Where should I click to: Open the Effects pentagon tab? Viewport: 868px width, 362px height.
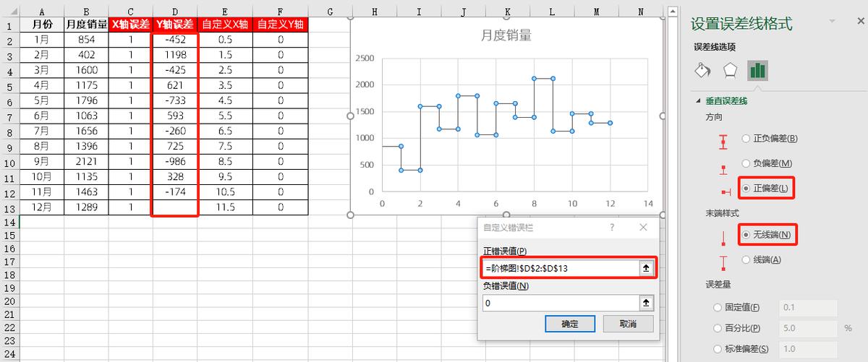730,70
